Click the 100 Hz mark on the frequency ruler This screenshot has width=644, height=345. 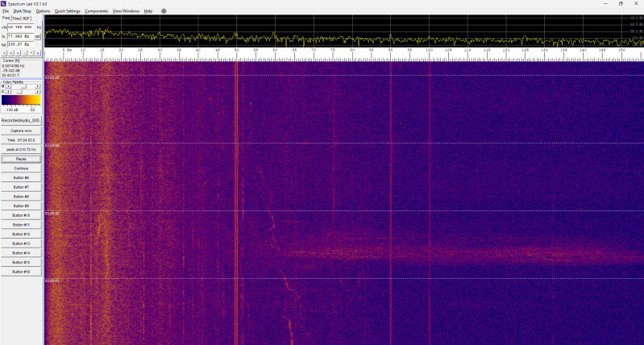click(429, 50)
